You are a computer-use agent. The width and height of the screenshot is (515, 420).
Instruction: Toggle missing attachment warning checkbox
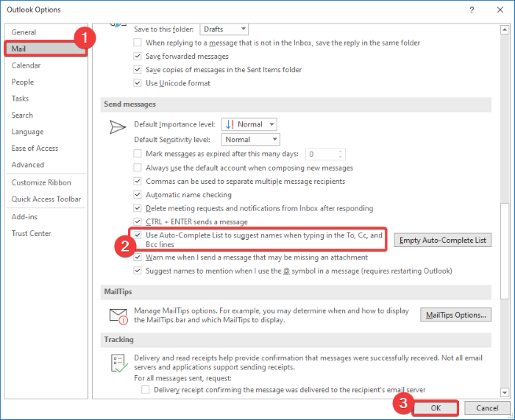[x=138, y=257]
